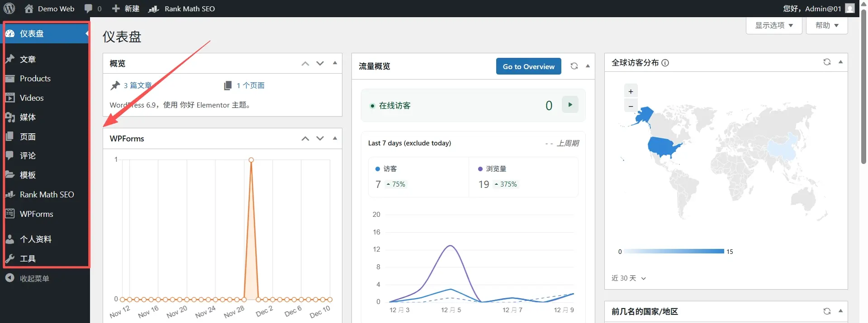868x323 pixels.
Task: Click the WPForms chart peak data point
Action: pos(251,160)
